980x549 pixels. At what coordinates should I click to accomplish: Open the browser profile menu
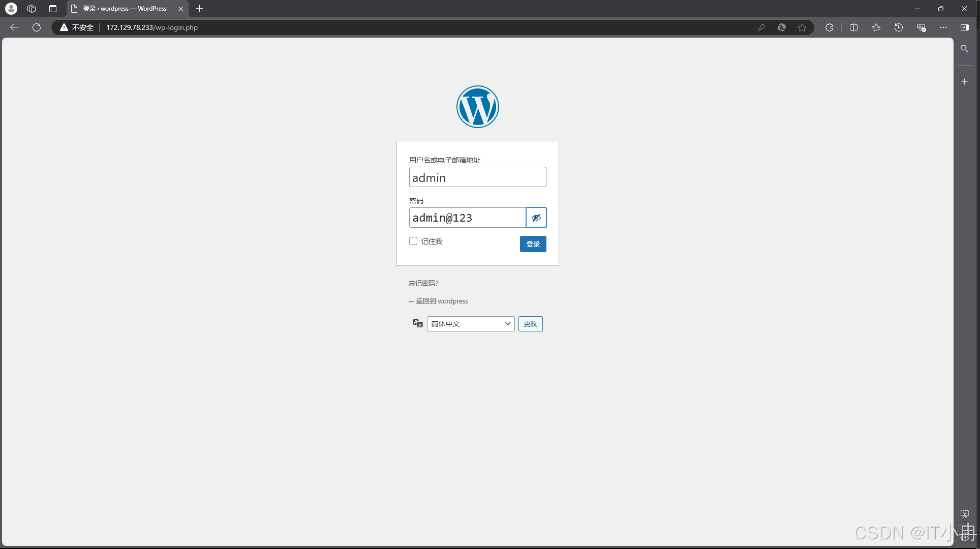point(11,9)
